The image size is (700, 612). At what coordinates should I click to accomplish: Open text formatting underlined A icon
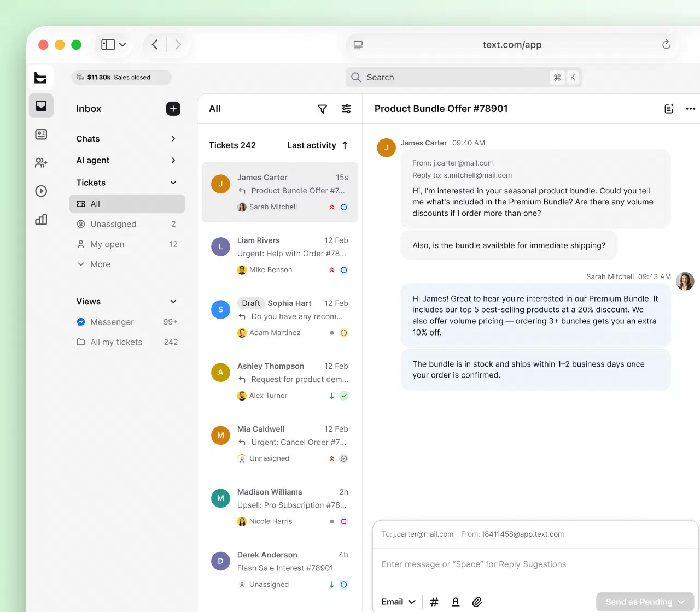[x=456, y=602]
